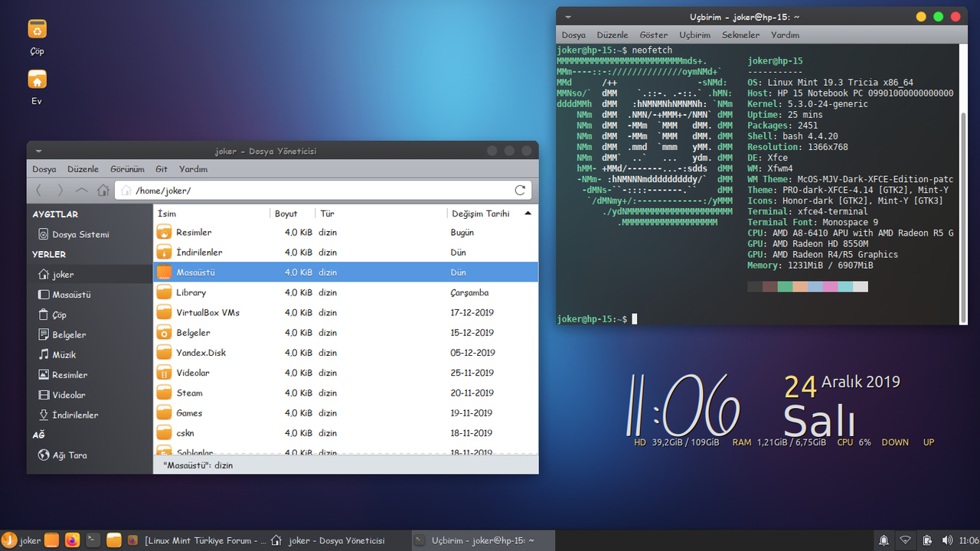
Task: Go forward in the file manager toolbar
Action: [x=60, y=190]
